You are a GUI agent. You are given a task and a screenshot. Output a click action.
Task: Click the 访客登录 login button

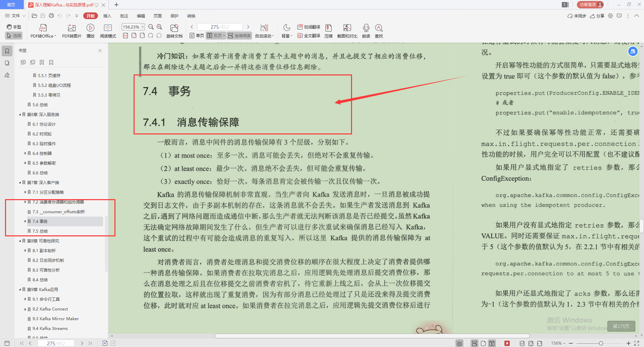590,4
